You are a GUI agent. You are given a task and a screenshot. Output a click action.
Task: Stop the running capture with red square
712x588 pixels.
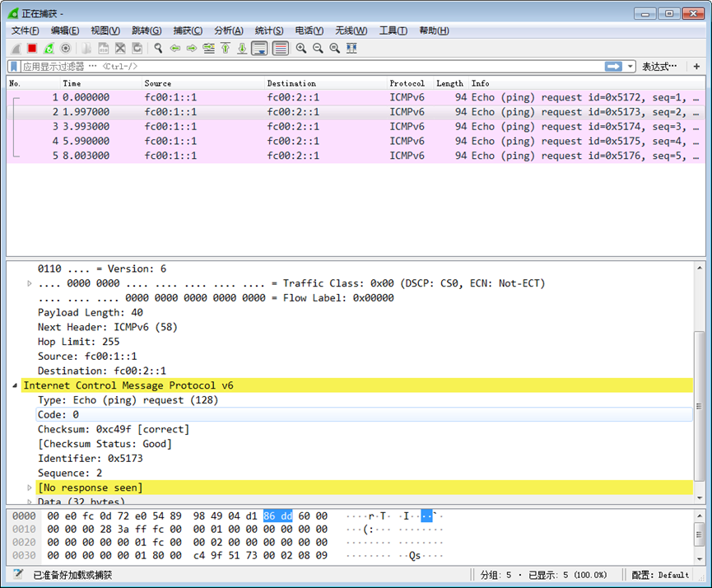point(32,48)
